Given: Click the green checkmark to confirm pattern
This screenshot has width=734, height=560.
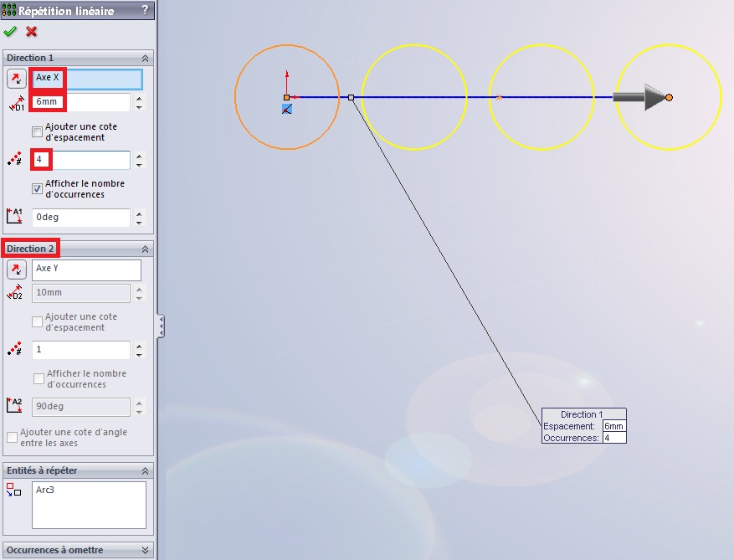Looking at the screenshot, I should [10, 32].
